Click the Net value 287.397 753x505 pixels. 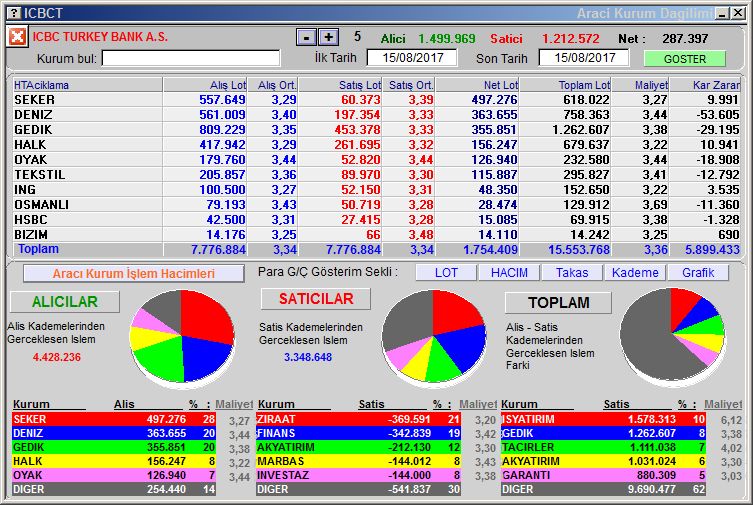[685, 38]
